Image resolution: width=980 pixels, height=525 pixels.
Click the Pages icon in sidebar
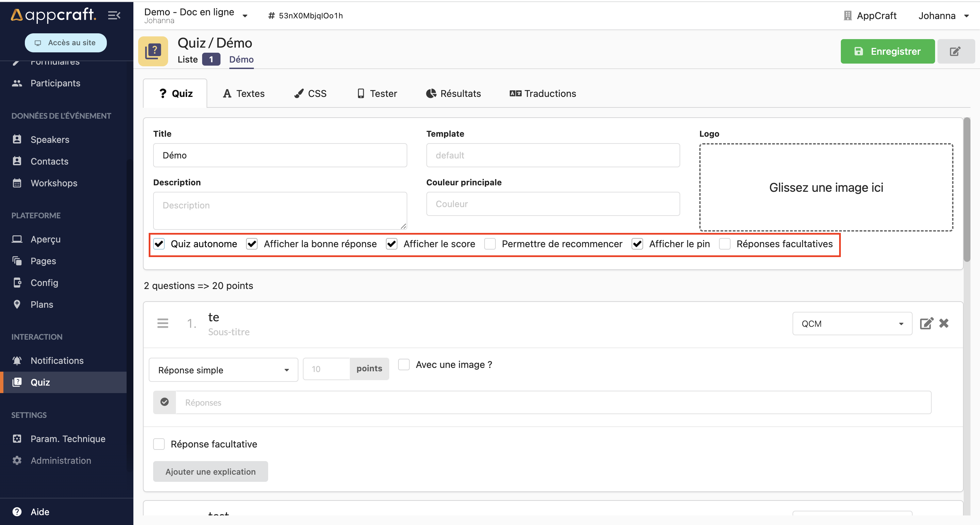(17, 260)
